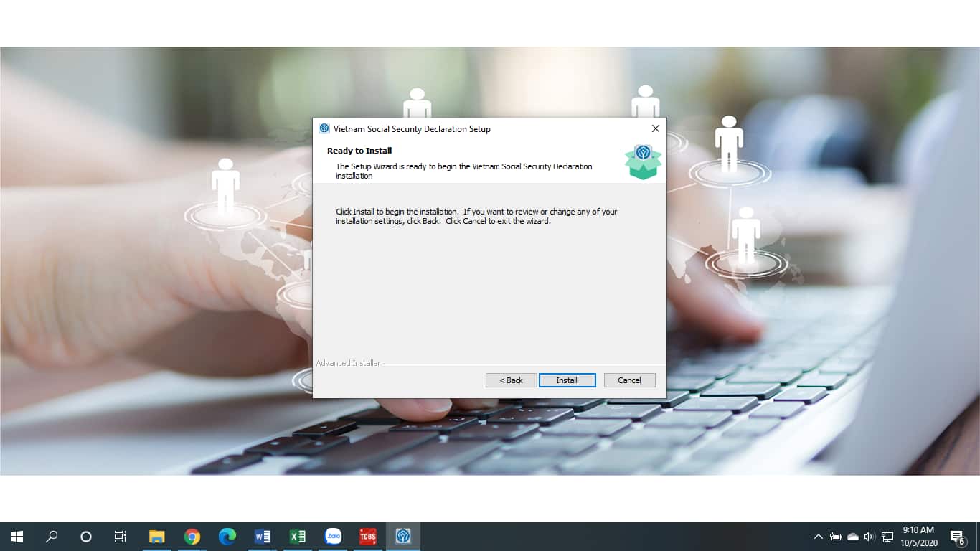This screenshot has width=980, height=551.
Task: Cancel the setup wizard
Action: (629, 380)
